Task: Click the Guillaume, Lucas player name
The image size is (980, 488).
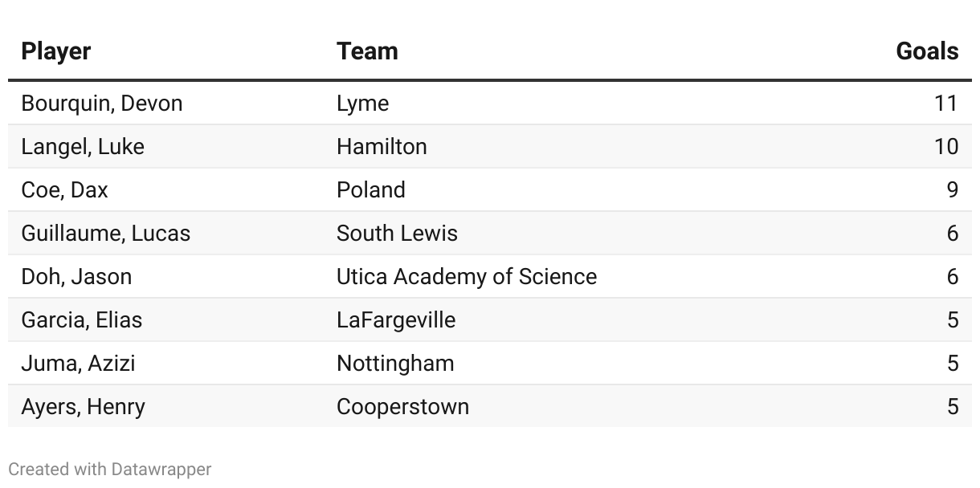Action: point(106,234)
